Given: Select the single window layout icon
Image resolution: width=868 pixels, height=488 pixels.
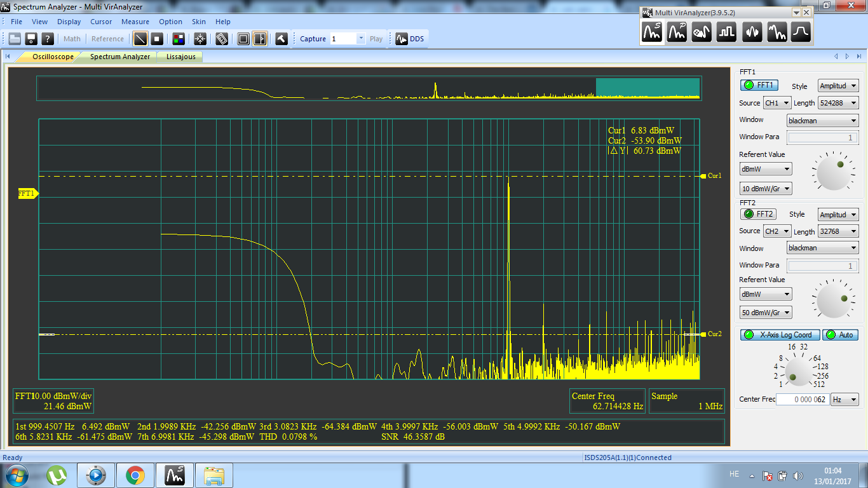Looking at the screenshot, I should tap(243, 39).
